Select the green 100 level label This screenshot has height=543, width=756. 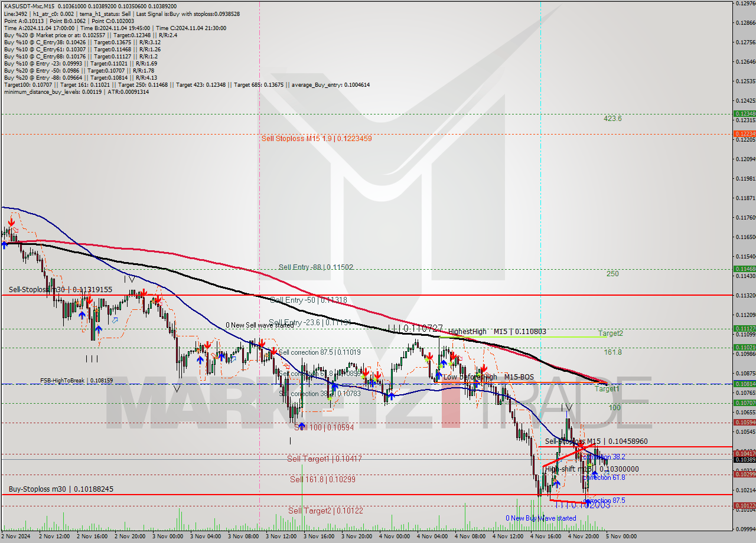click(614, 408)
